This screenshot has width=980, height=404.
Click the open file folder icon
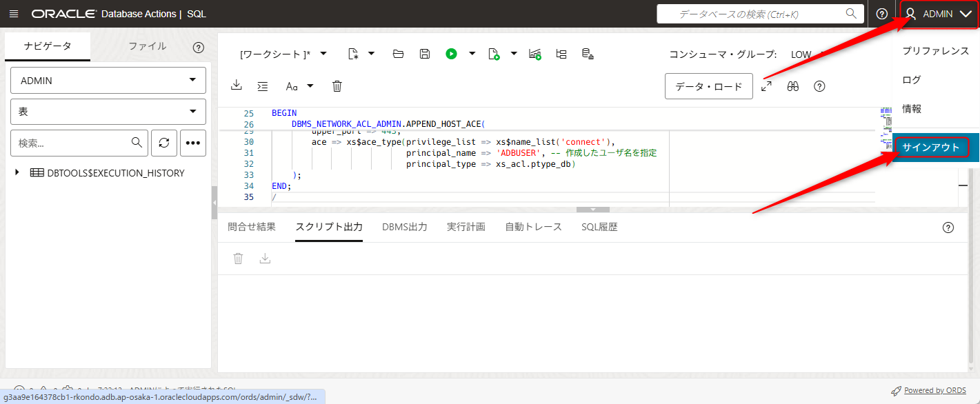398,54
